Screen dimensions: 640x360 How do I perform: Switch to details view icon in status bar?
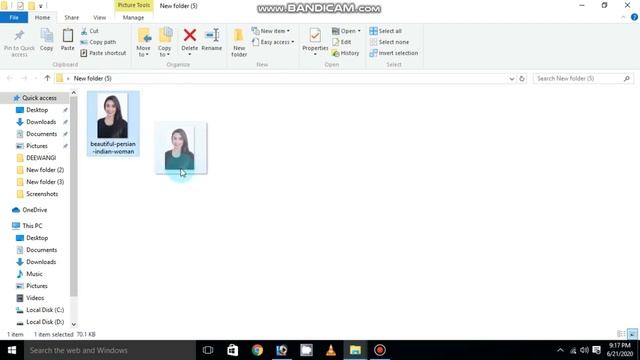tap(621, 334)
